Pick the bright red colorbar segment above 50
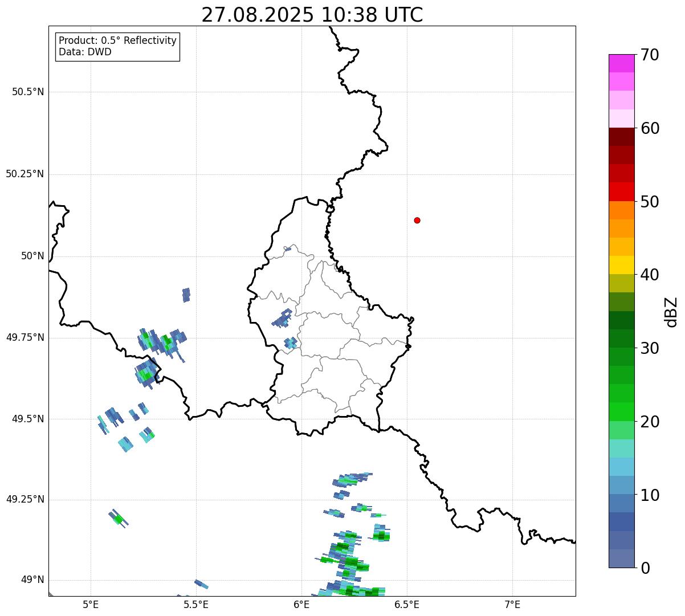 (x=621, y=191)
